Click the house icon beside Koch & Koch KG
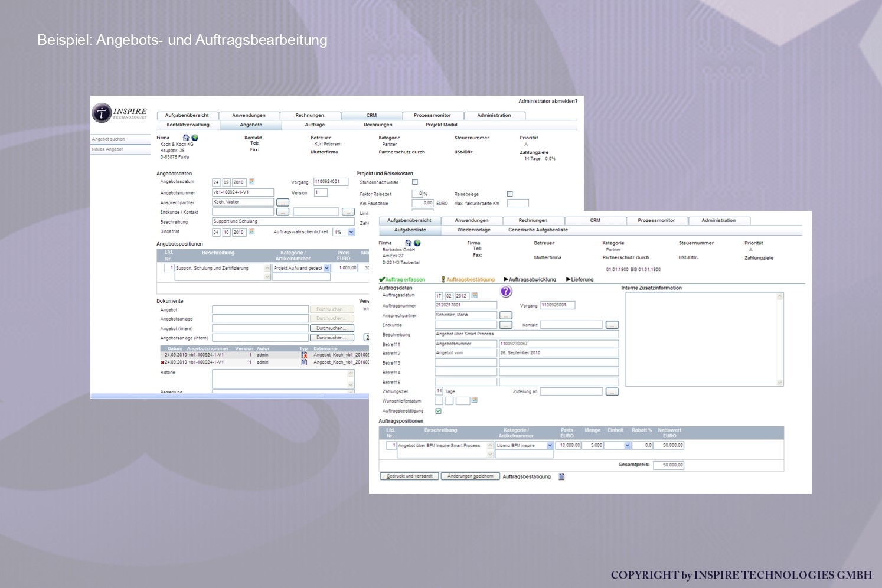 pyautogui.click(x=186, y=138)
